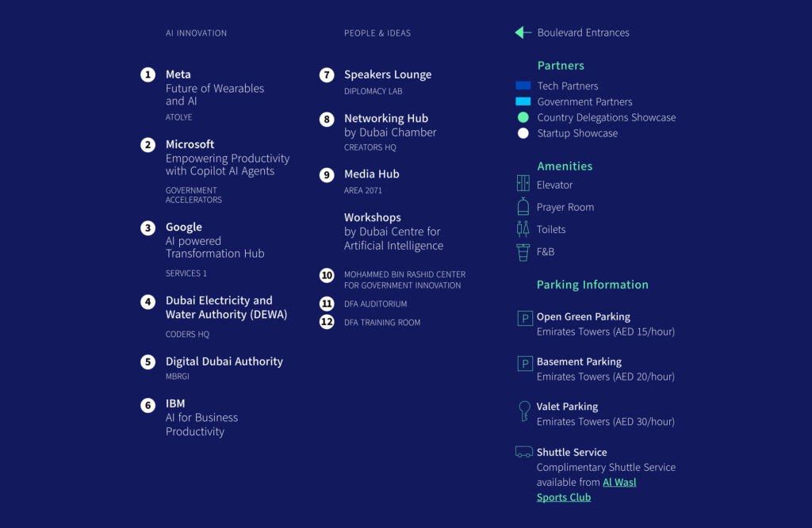Click the Tech Partners dark blue swatch
The height and width of the screenshot is (528, 812).
(523, 86)
